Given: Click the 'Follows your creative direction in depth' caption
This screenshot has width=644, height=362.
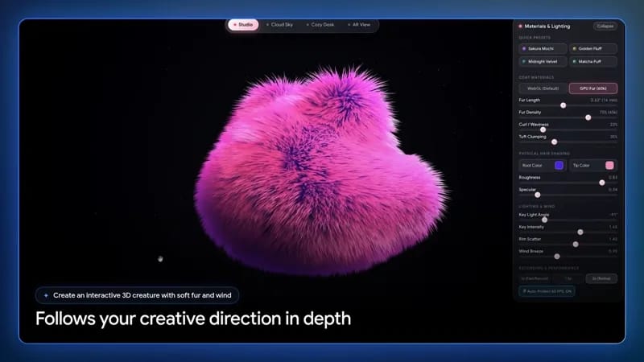Looking at the screenshot, I should pos(193,319).
